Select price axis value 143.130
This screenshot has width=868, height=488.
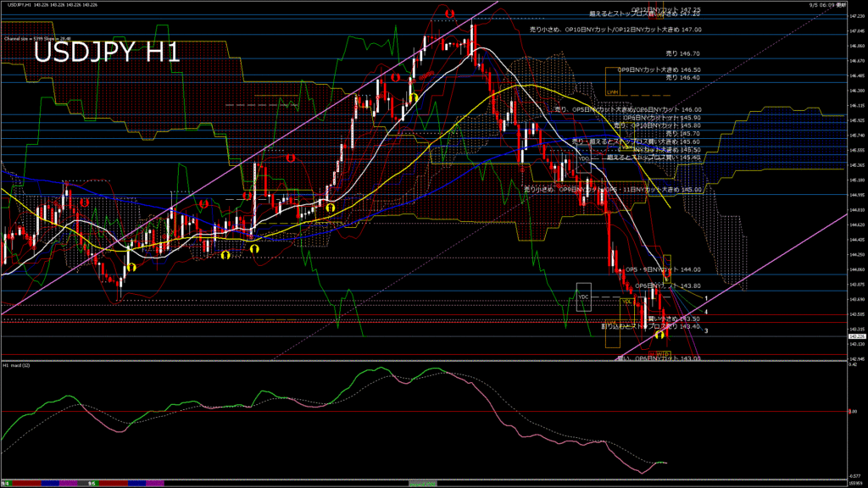(x=857, y=344)
